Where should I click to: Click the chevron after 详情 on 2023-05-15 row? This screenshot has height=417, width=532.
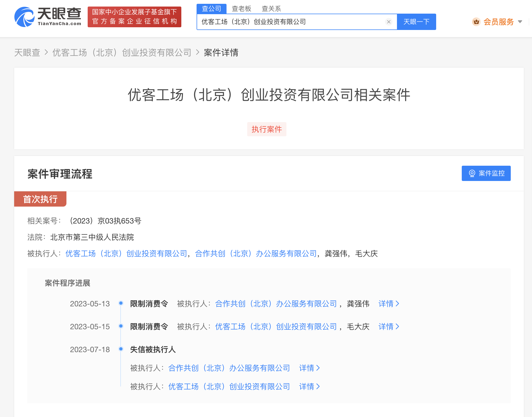click(x=398, y=326)
